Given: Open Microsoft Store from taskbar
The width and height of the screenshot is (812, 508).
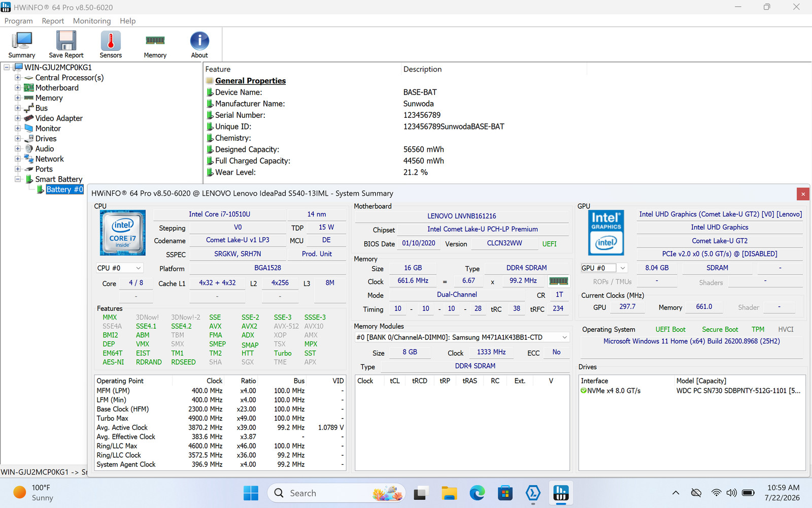Looking at the screenshot, I should [505, 493].
